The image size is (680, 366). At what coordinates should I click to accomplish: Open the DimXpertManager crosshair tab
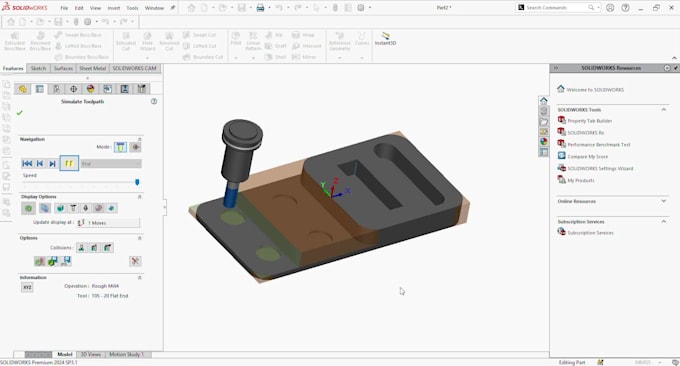73,89
